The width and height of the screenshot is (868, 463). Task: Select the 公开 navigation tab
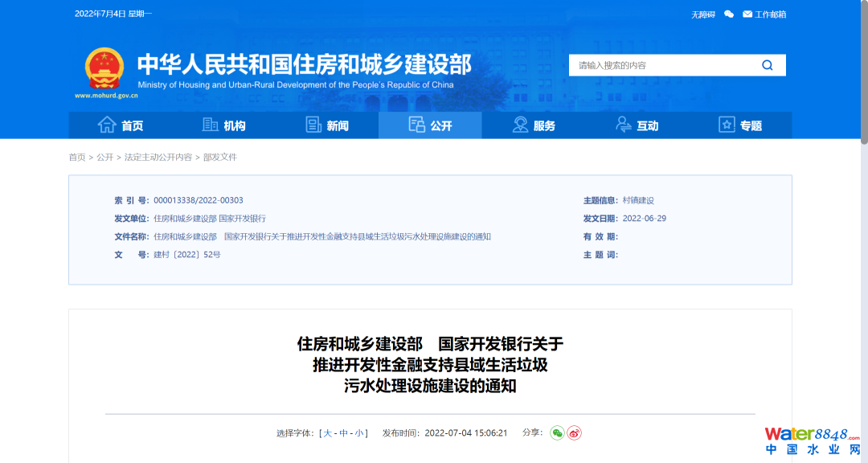pos(430,125)
